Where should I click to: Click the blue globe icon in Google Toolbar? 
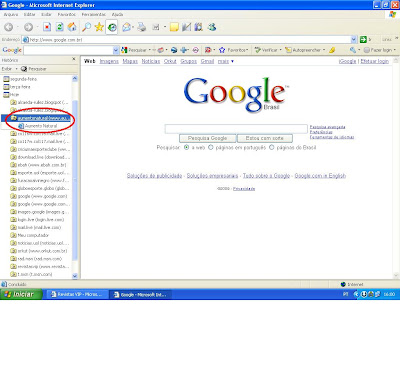[174, 50]
